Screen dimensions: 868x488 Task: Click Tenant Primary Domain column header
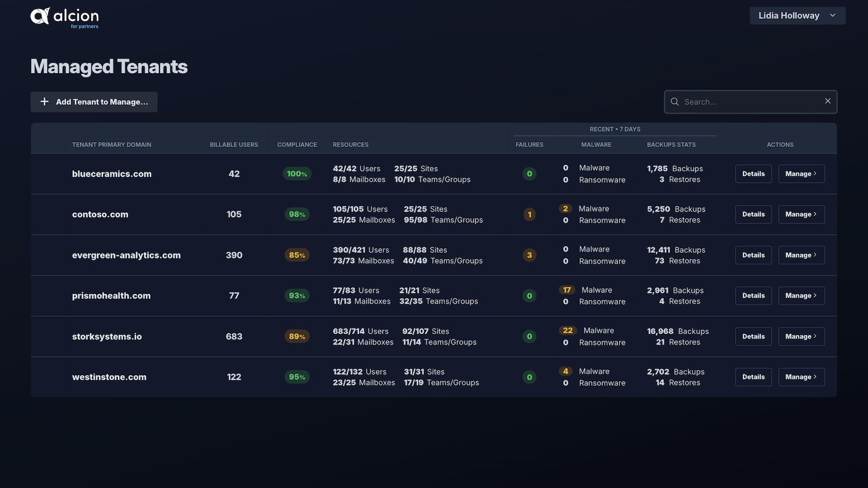point(112,145)
